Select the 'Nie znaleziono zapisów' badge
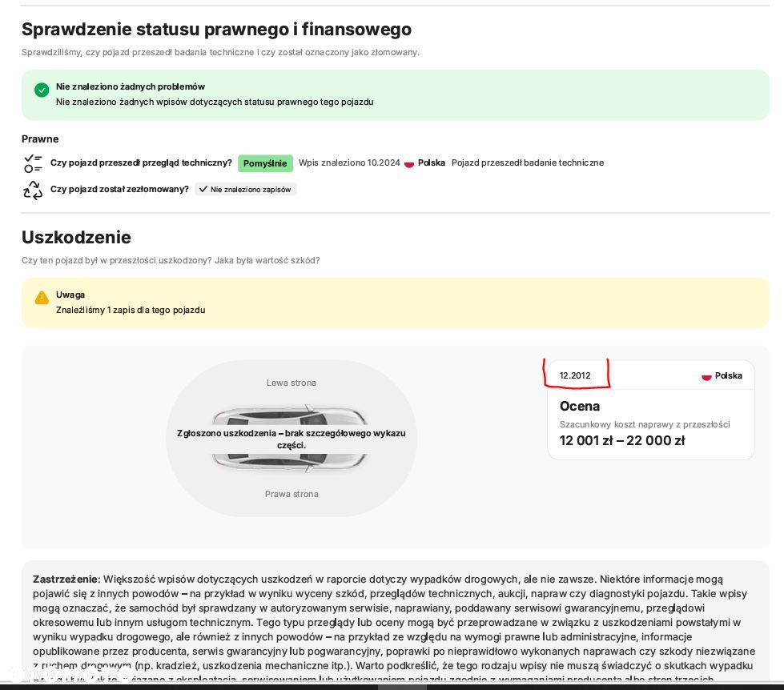The image size is (784, 690). 246,190
